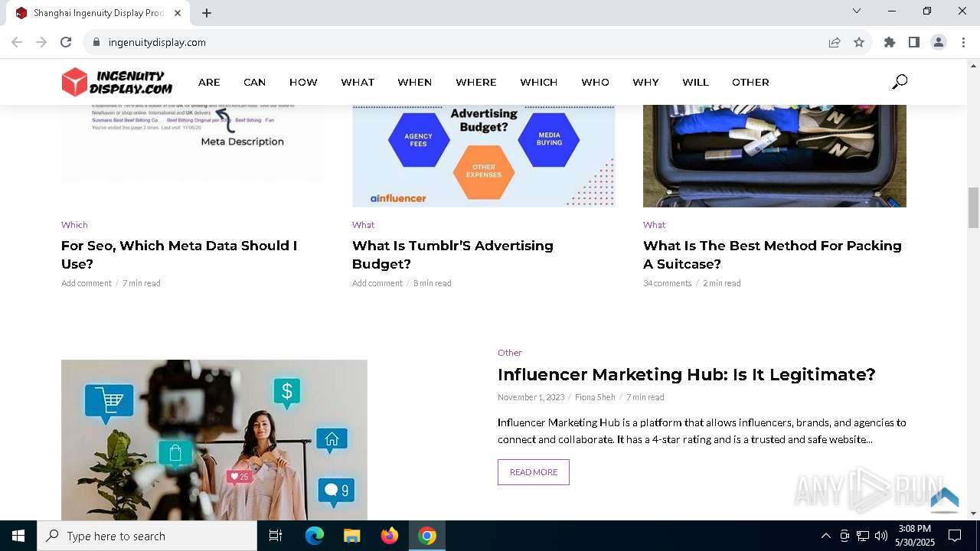Click the 'Which' category tag
The width and height of the screenshot is (980, 551).
pos(74,225)
